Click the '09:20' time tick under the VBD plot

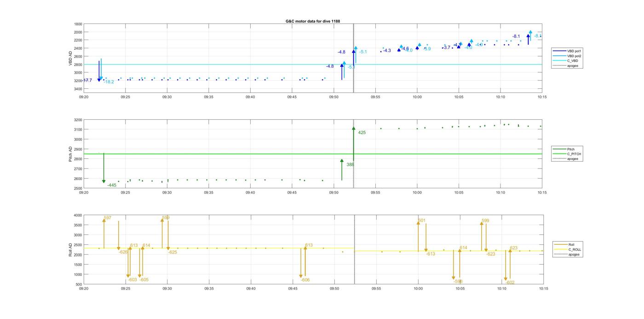click(84, 97)
